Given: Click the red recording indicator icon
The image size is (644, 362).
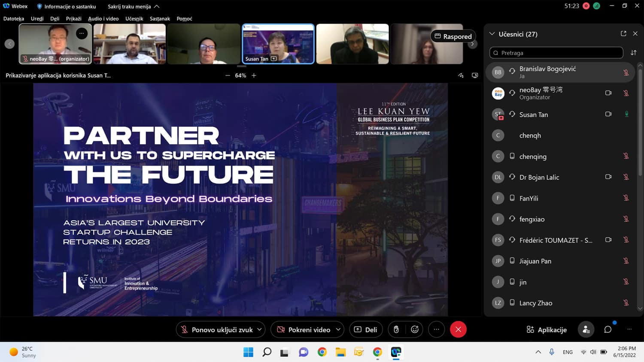Looking at the screenshot, I should click(586, 6).
